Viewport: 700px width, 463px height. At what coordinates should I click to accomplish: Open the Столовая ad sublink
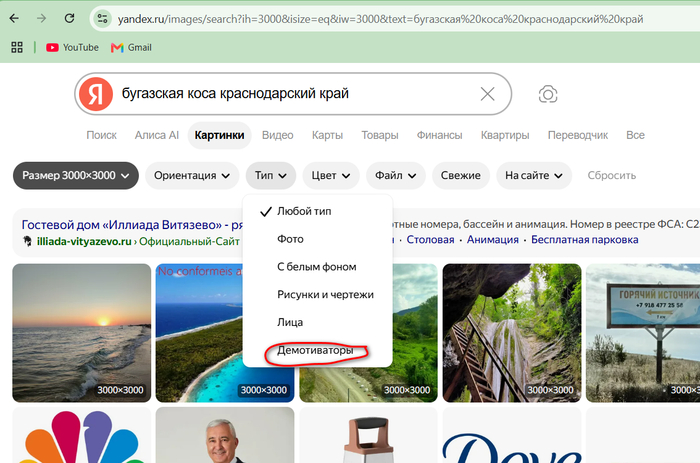(x=430, y=240)
